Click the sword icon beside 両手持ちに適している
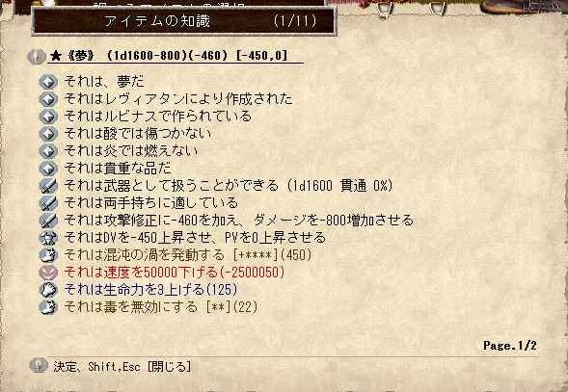The width and height of the screenshot is (568, 392). (48, 203)
